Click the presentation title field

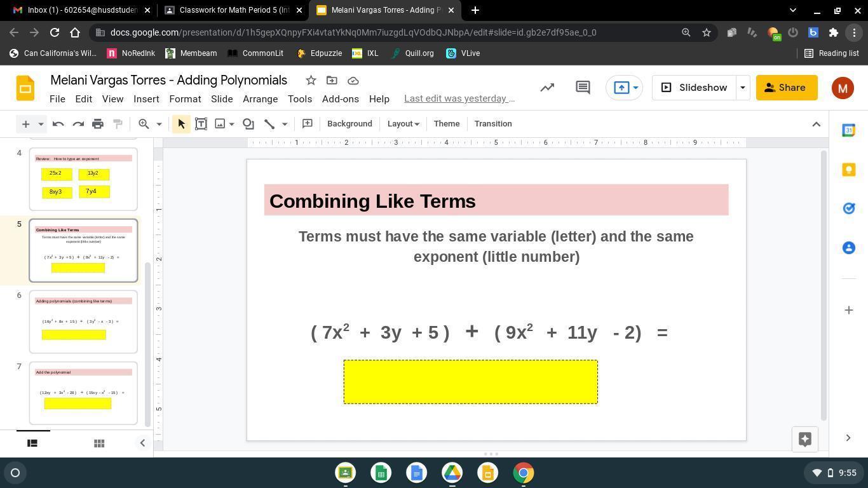tap(169, 80)
